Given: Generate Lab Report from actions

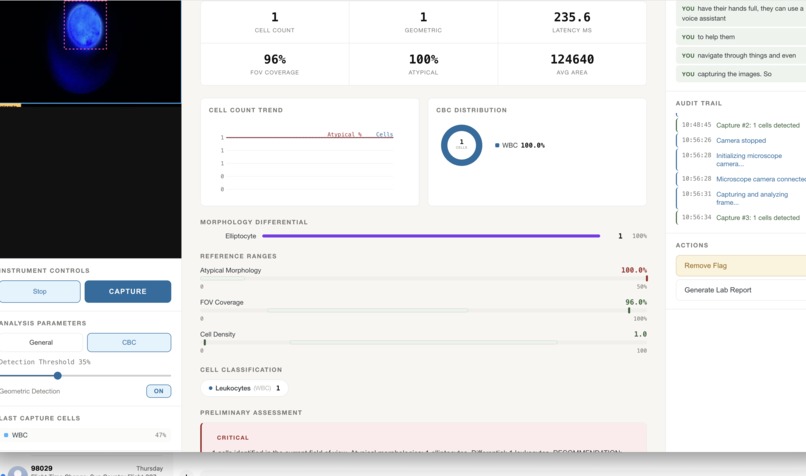Looking at the screenshot, I should click(x=741, y=290).
